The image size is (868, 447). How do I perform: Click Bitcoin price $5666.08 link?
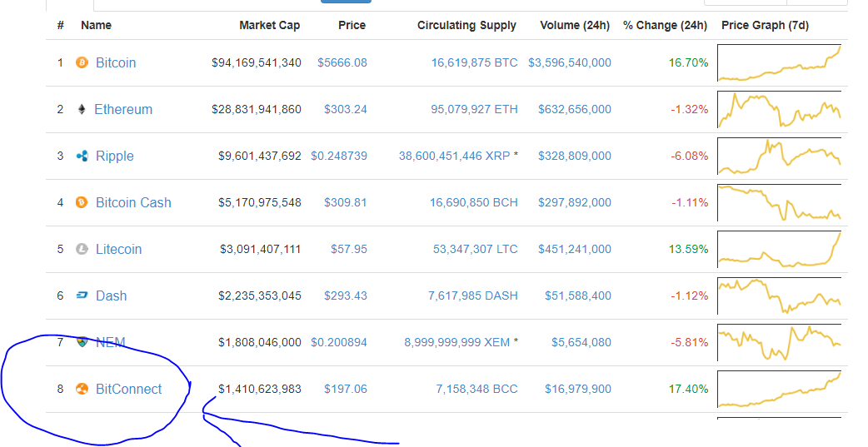click(342, 62)
